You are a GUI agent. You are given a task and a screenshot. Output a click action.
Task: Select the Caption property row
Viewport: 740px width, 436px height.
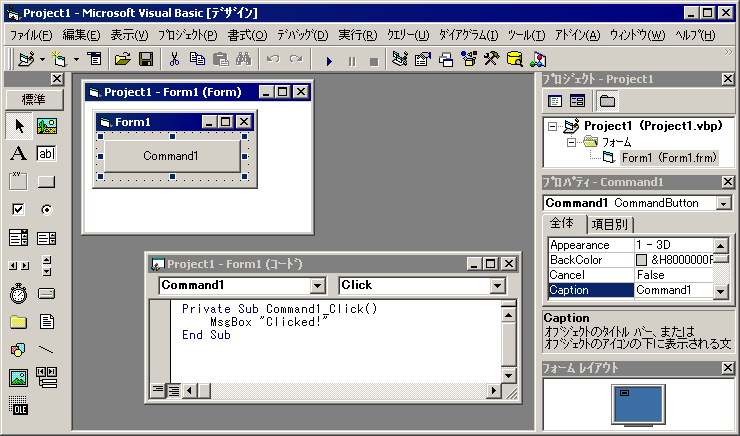[631, 290]
